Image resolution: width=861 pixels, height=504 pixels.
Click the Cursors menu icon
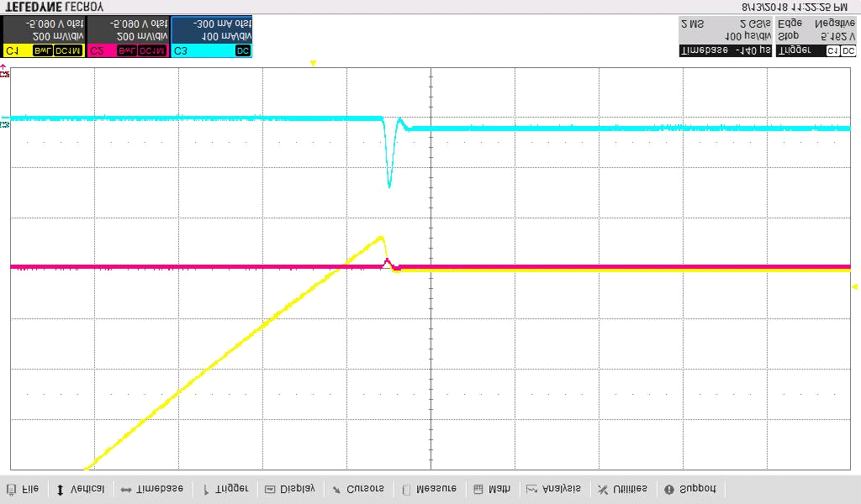[x=336, y=489]
